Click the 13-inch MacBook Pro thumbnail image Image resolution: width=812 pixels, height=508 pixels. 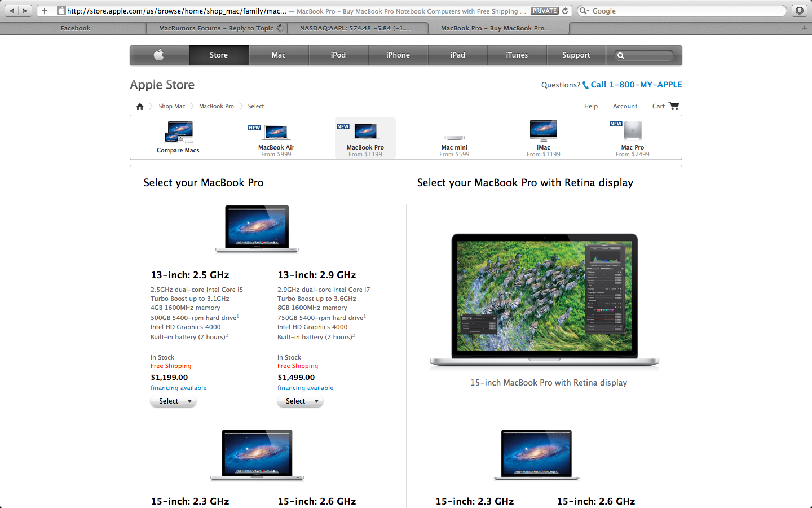coord(257,229)
